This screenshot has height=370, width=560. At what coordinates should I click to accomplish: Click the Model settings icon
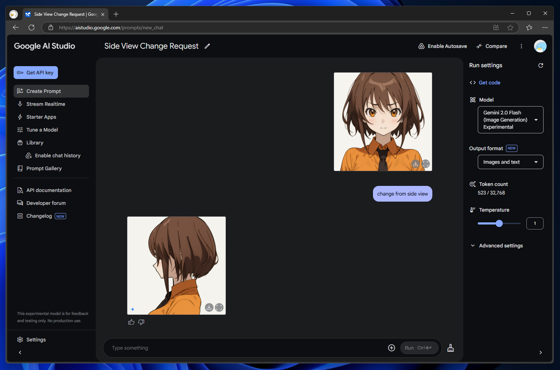pyautogui.click(x=472, y=100)
